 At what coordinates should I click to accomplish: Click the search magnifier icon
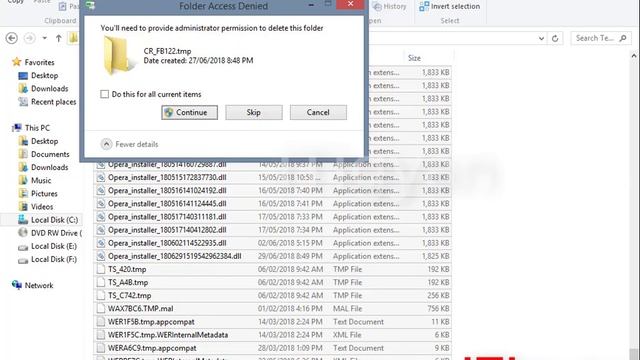point(623,38)
